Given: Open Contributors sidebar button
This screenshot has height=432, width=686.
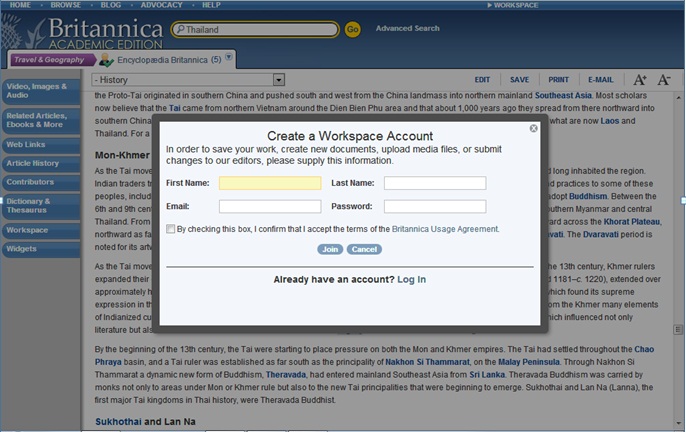Looking at the screenshot, I should coord(41,183).
